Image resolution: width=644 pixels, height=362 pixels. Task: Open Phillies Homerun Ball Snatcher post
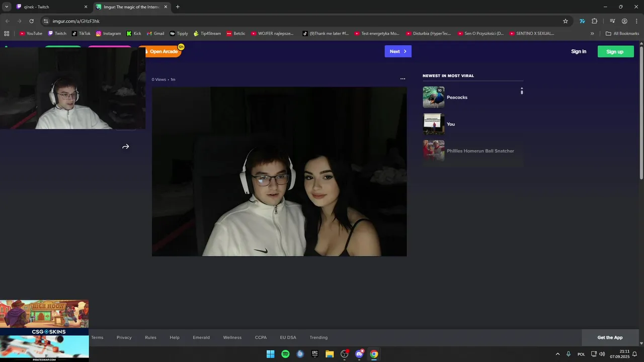(x=473, y=151)
